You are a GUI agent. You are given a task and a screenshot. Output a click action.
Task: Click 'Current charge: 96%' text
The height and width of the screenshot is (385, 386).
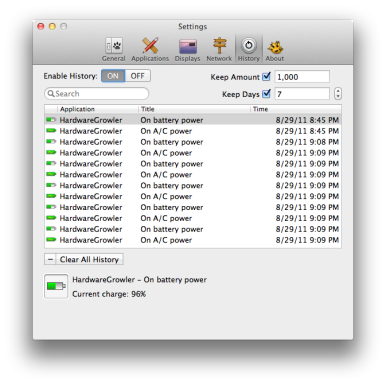tap(109, 294)
